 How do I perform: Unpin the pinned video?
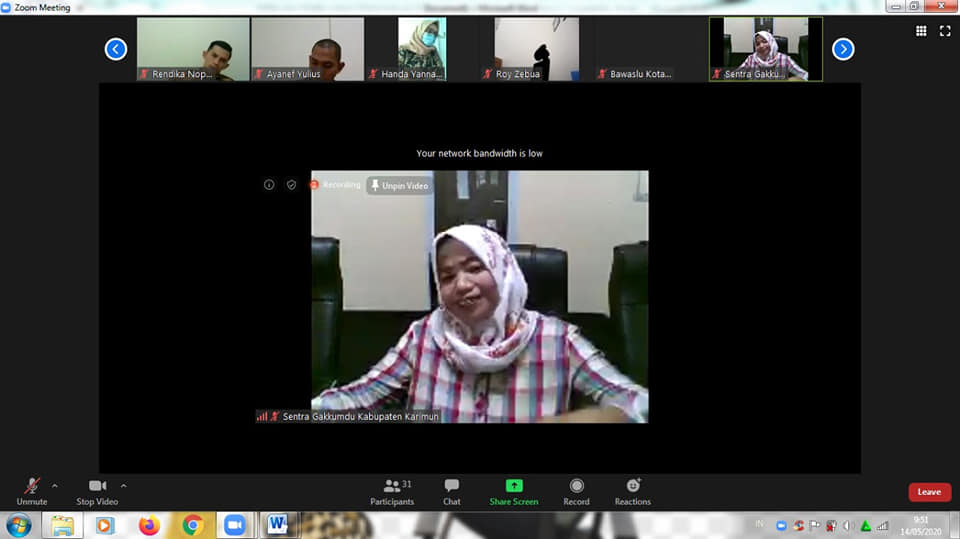click(x=400, y=186)
